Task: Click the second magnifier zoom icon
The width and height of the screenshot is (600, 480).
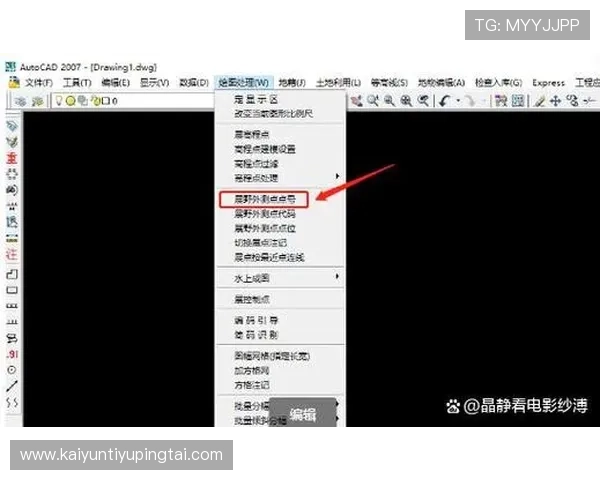Action: (389, 101)
